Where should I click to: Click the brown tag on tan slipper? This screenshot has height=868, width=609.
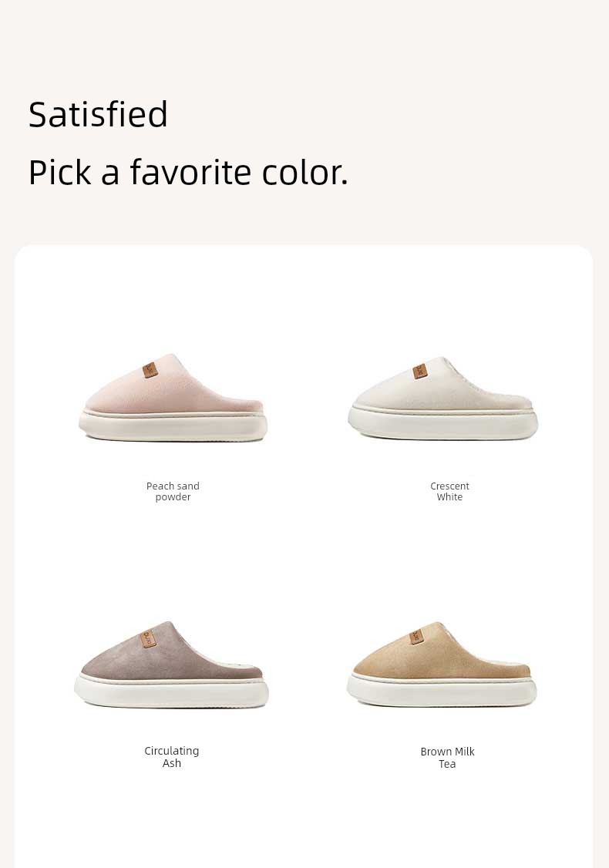[x=416, y=638]
